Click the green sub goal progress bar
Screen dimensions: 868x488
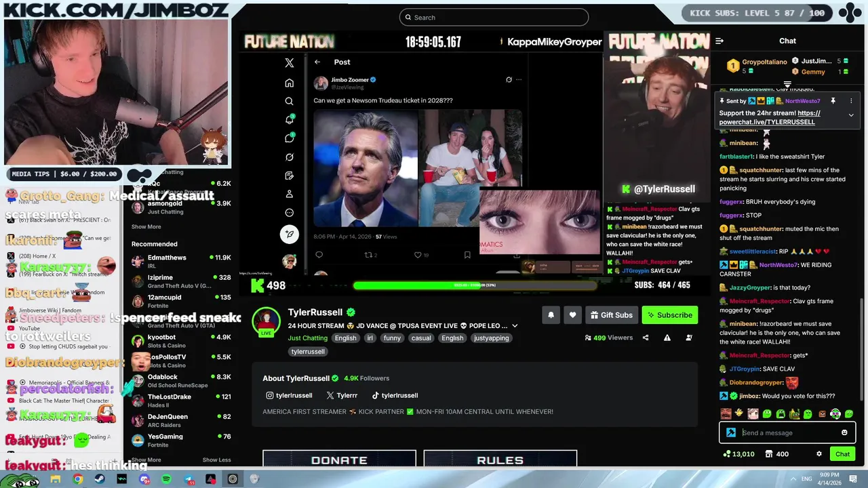(x=474, y=285)
